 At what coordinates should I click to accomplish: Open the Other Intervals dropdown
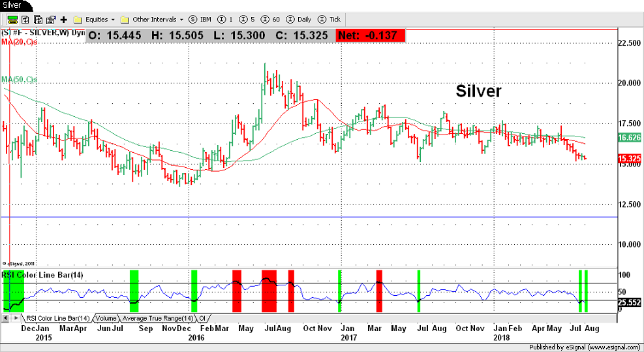(x=153, y=20)
